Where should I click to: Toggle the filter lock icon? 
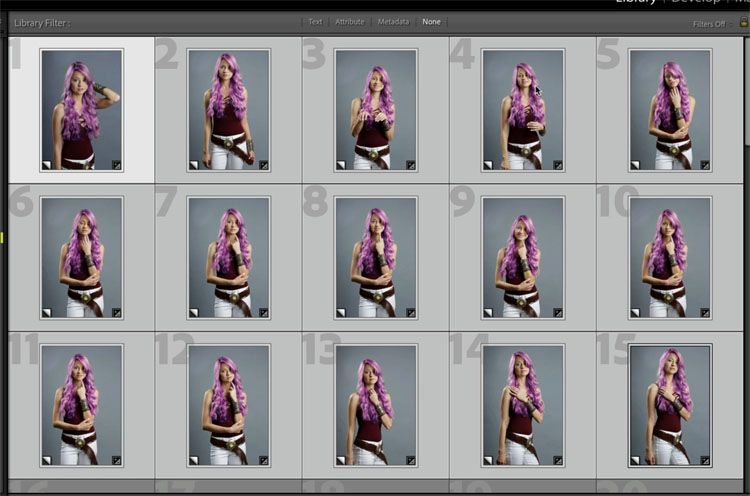click(744, 22)
